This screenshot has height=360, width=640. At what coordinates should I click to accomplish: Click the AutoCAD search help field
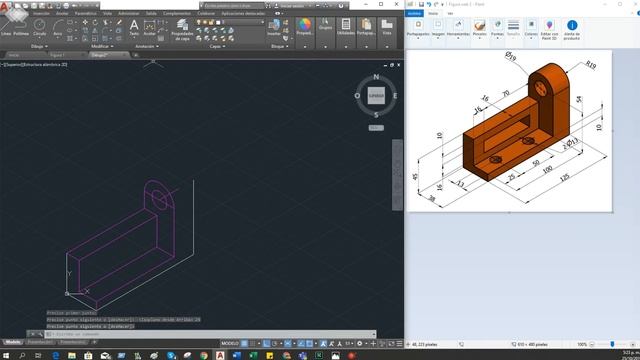coord(233,6)
